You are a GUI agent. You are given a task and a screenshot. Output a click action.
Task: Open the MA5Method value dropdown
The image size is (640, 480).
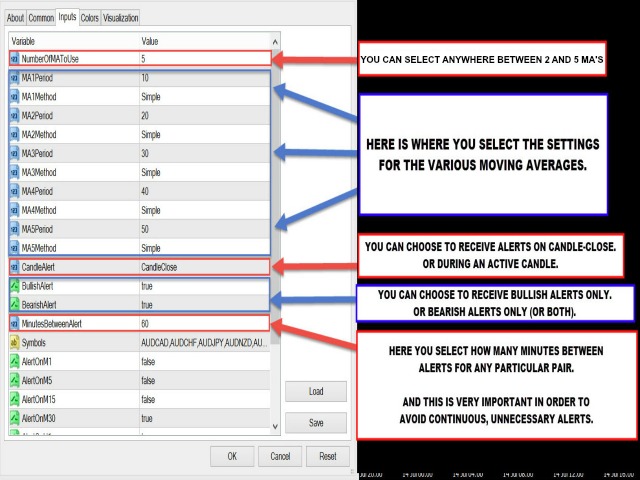click(x=200, y=248)
